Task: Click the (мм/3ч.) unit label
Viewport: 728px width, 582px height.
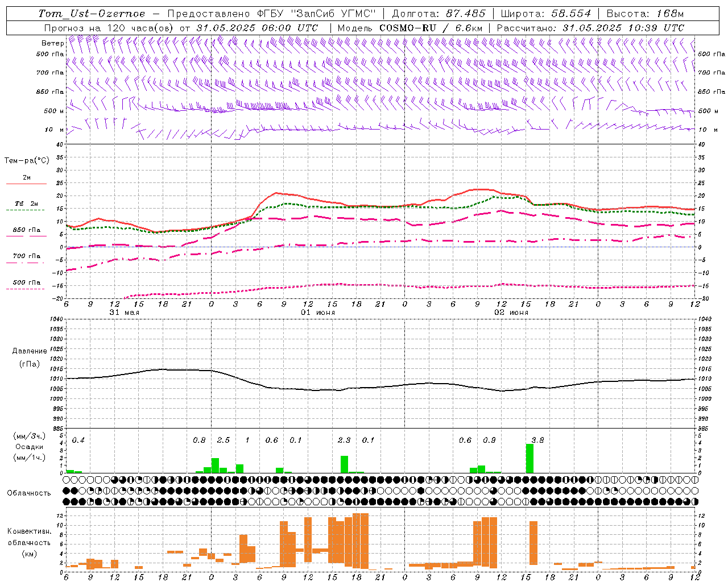Action: [29, 436]
